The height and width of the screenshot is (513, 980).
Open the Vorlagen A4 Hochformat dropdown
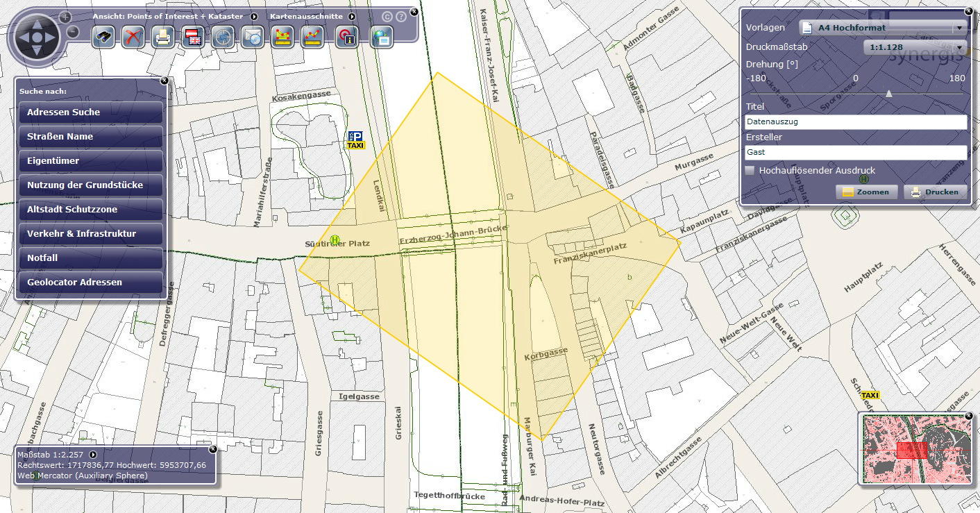tap(883, 28)
